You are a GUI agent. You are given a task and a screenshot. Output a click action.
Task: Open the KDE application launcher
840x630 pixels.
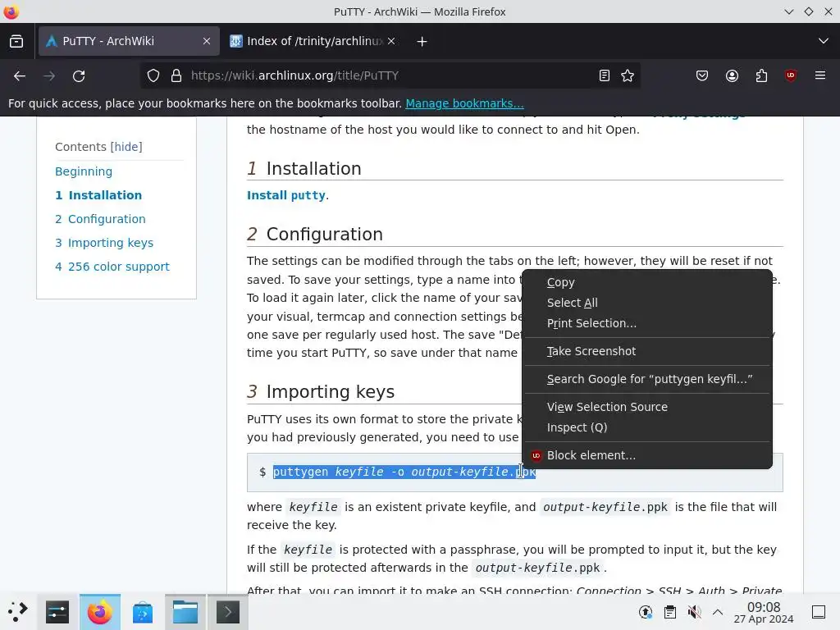point(18,612)
